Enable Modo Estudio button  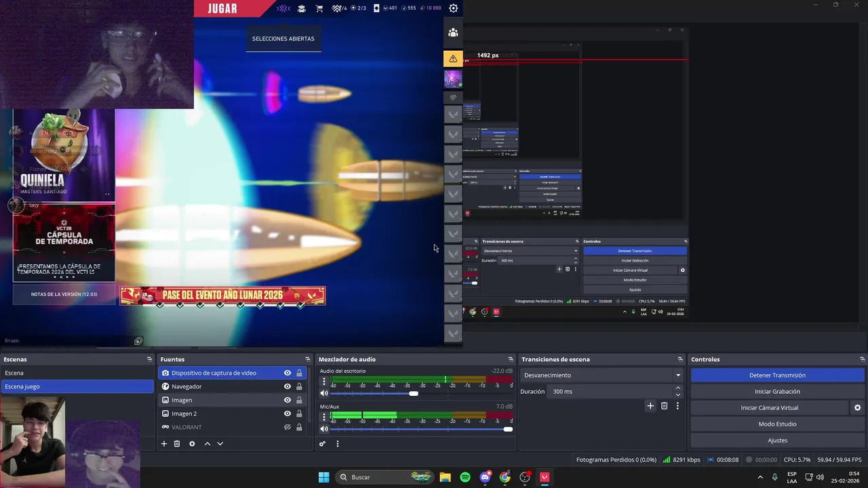pyautogui.click(x=777, y=424)
